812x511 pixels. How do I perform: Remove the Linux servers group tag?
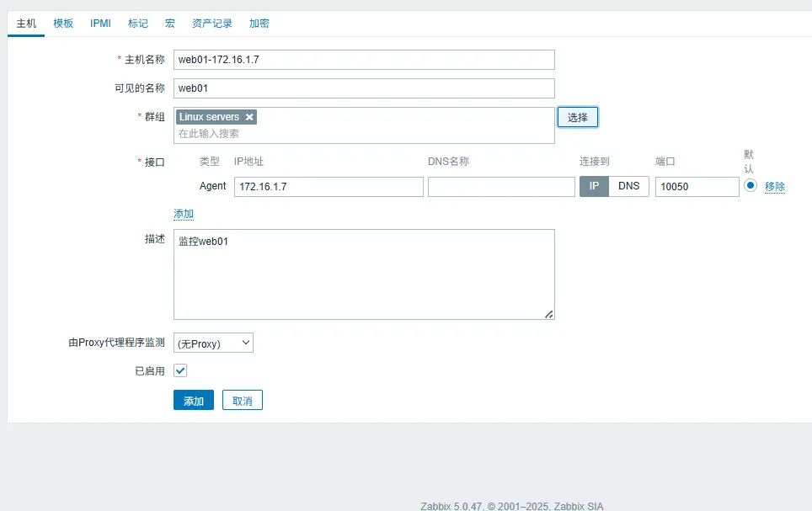tap(249, 117)
